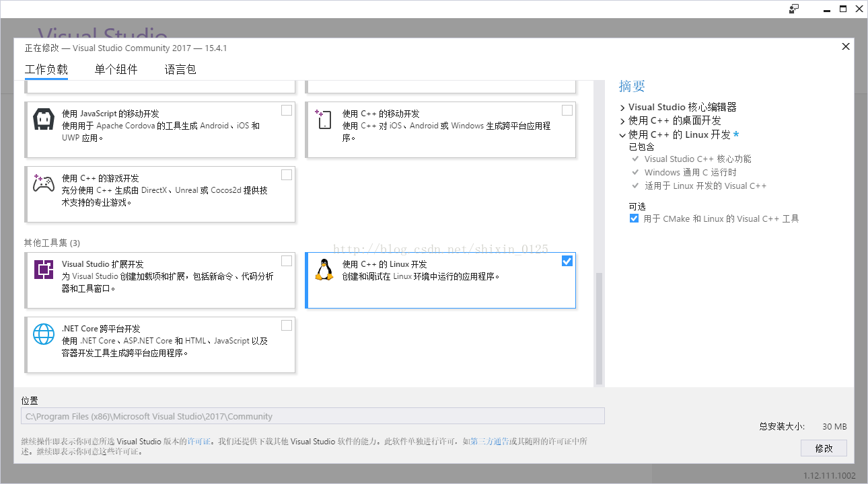Enable the Visual Studio extension development workload

pos(287,261)
